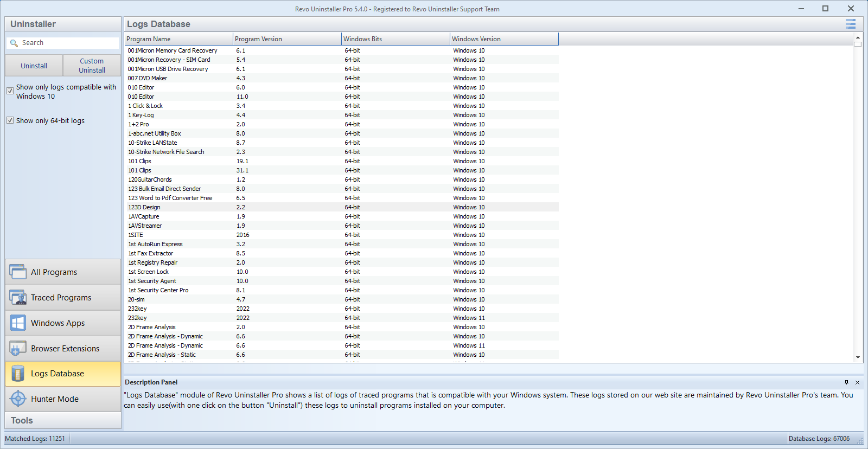Open Traced Programs via its icon
The height and width of the screenshot is (449, 868).
point(18,297)
